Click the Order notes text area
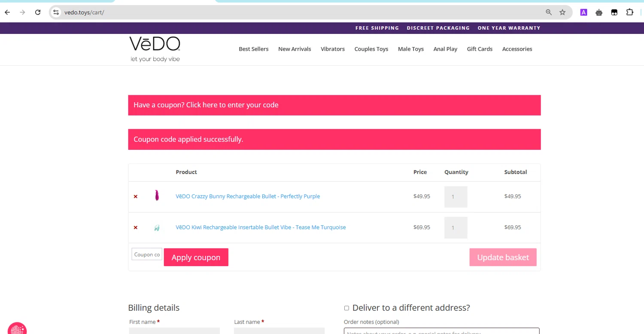The image size is (644, 334). click(x=442, y=331)
